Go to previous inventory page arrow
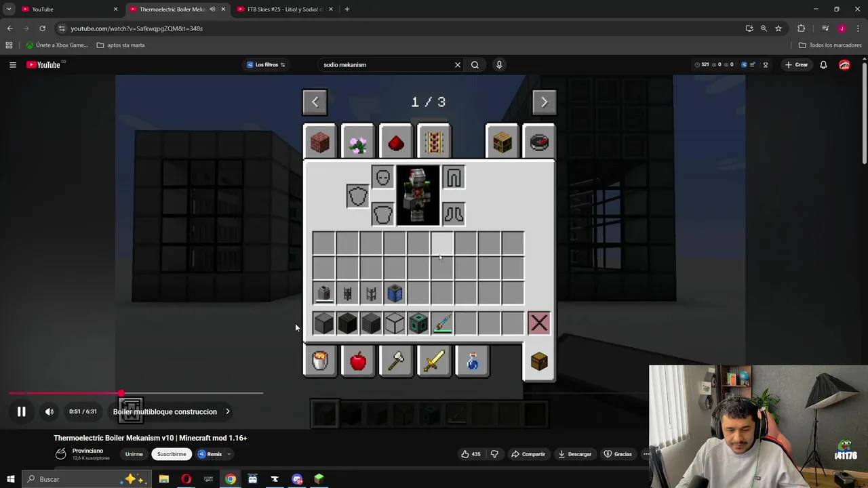The height and width of the screenshot is (488, 868). pyautogui.click(x=315, y=102)
